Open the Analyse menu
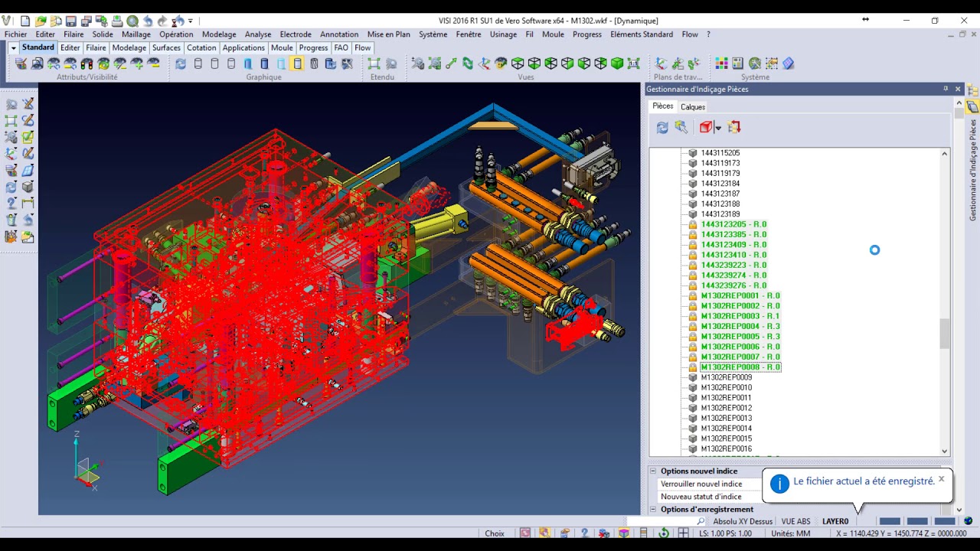Screen dimensions: 980x551 point(258,34)
